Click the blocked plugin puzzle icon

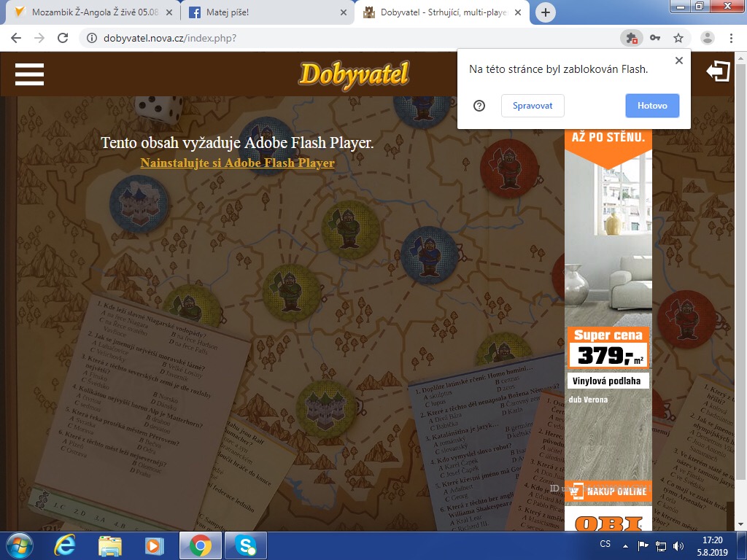click(632, 38)
